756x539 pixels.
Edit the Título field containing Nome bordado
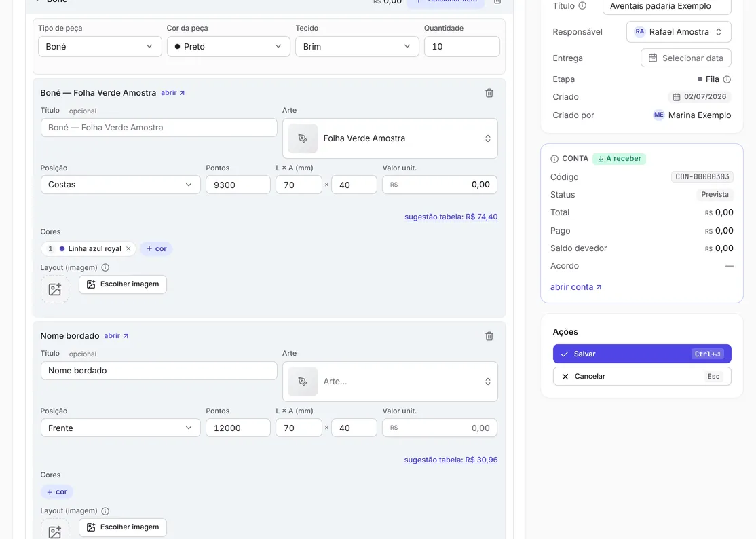point(159,371)
